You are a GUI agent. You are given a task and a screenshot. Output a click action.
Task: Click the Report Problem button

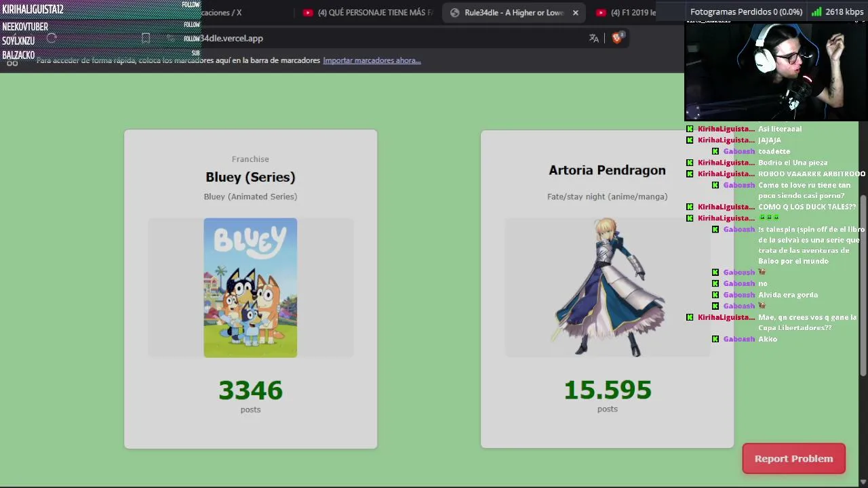(x=793, y=459)
